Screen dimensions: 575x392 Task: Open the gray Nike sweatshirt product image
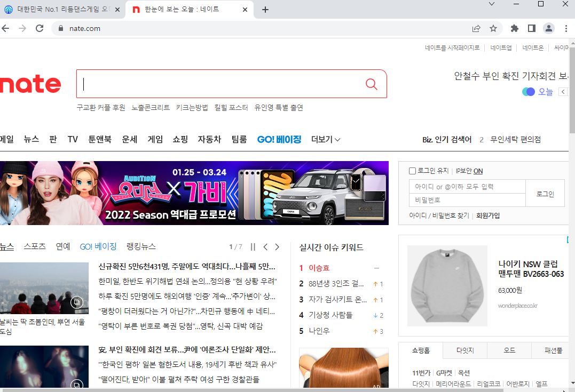click(x=447, y=286)
